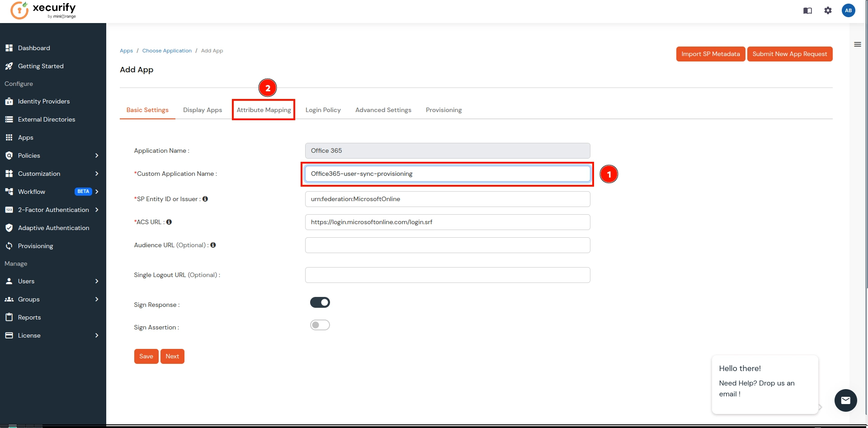The height and width of the screenshot is (428, 868).
Task: Open the Advanced Settings tab
Action: tap(383, 110)
